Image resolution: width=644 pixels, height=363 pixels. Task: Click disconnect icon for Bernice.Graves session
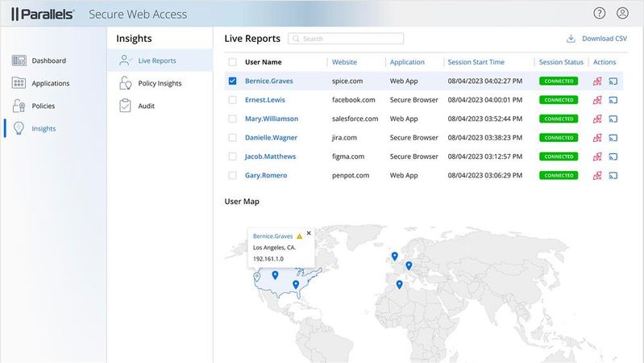pos(597,81)
